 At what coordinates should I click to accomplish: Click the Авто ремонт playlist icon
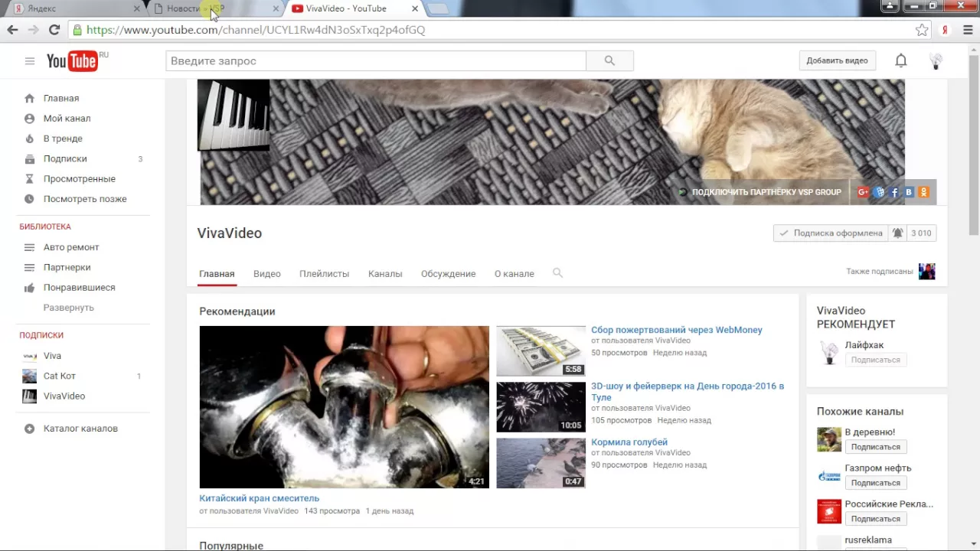click(29, 247)
